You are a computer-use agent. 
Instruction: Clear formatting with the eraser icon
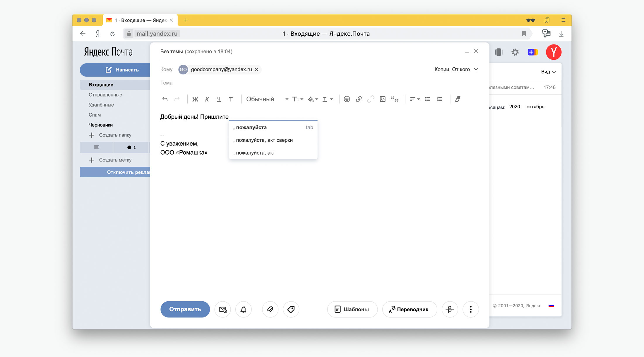tap(458, 99)
